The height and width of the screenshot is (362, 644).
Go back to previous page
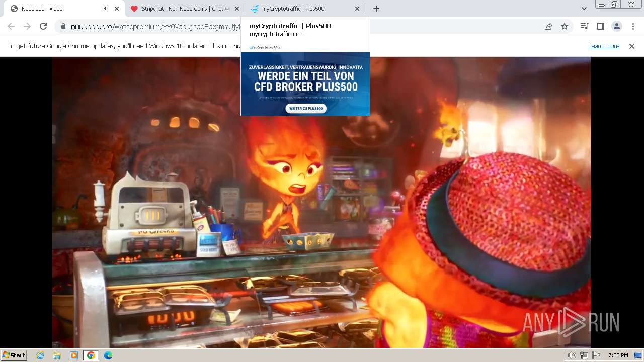[11, 26]
